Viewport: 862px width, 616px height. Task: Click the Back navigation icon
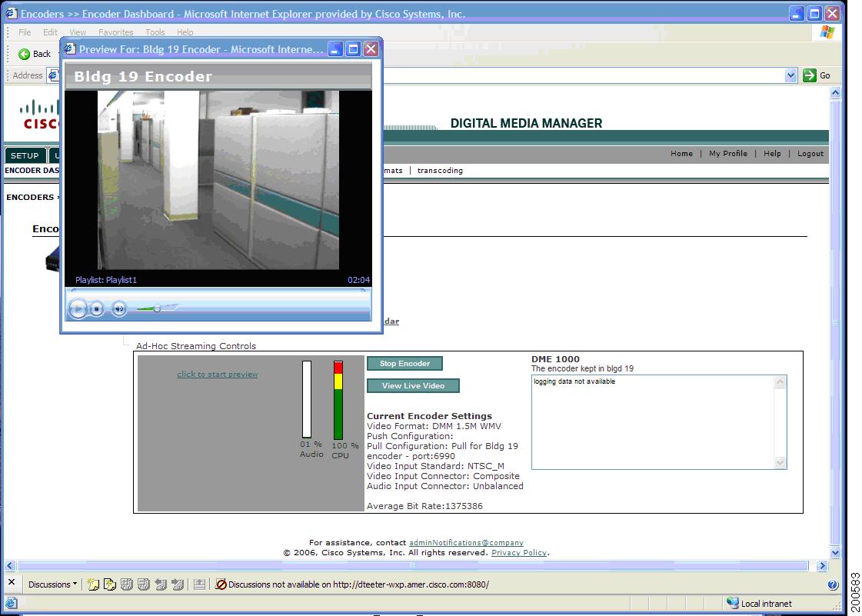click(25, 54)
